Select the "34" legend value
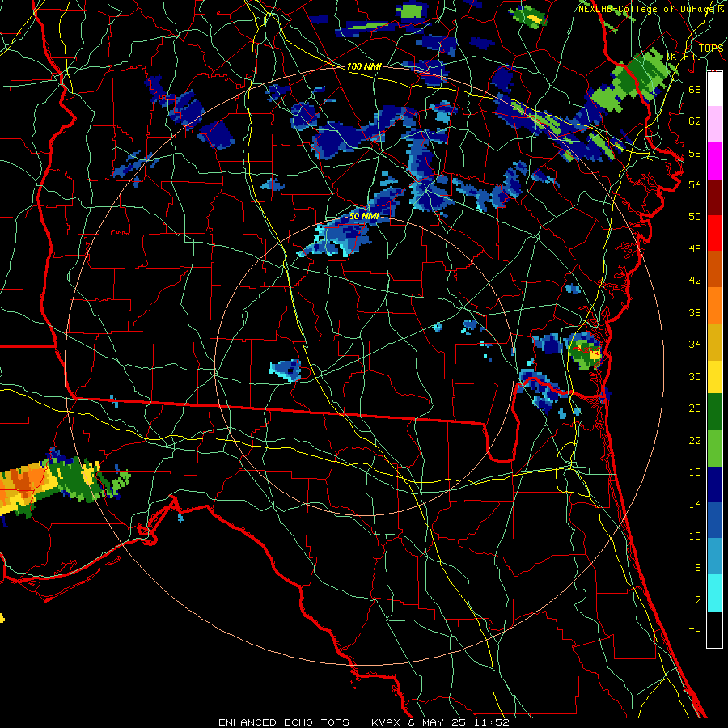This screenshot has height=728, width=728. point(695,345)
